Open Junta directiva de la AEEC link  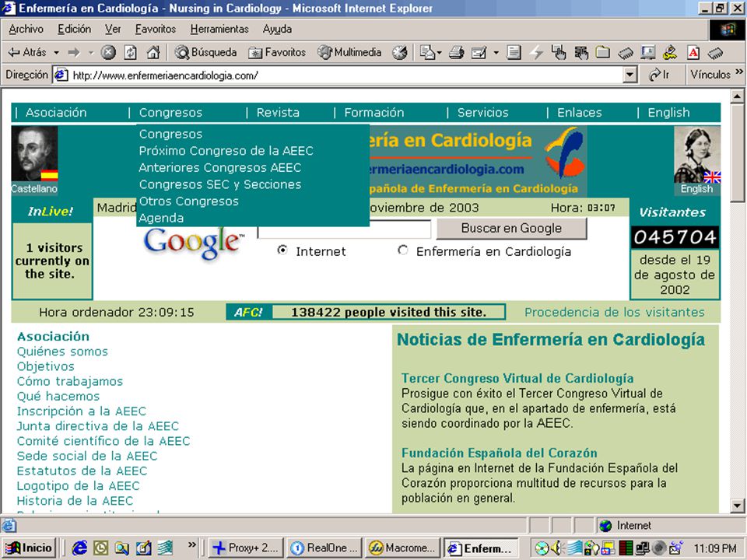(98, 426)
